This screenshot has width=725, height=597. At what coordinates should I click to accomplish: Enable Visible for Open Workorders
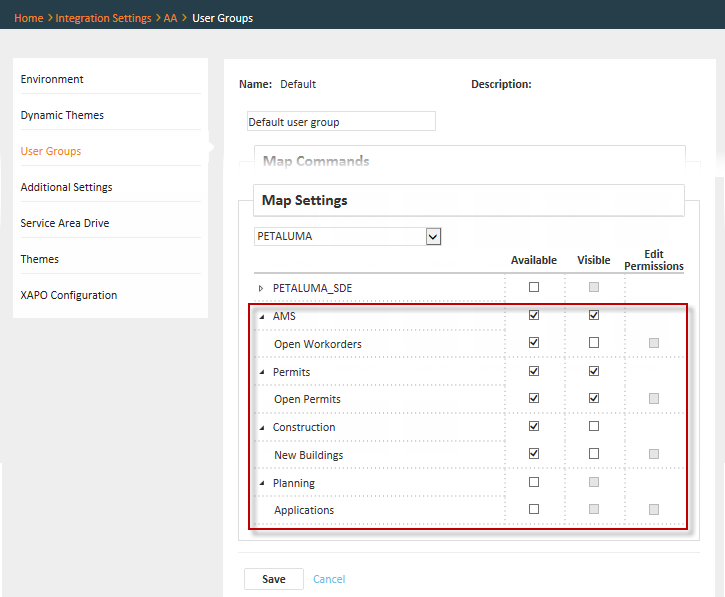[x=594, y=343]
